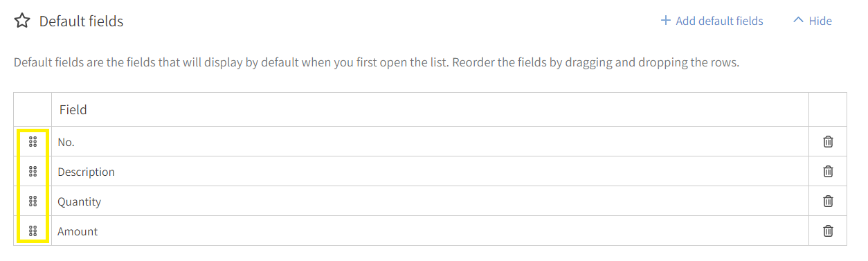The image size is (868, 261).
Task: Open Add default fields
Action: coord(719,21)
